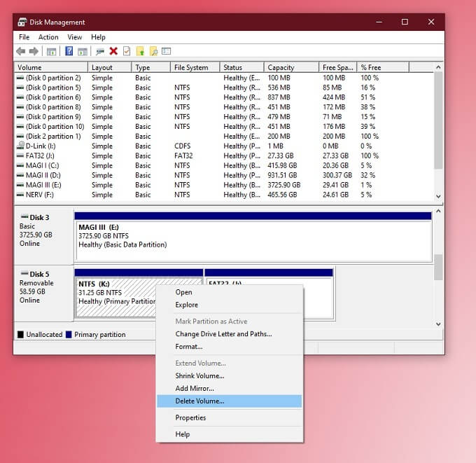Click Change Drive Letter and Paths...
476x463 pixels.
pyautogui.click(x=223, y=334)
